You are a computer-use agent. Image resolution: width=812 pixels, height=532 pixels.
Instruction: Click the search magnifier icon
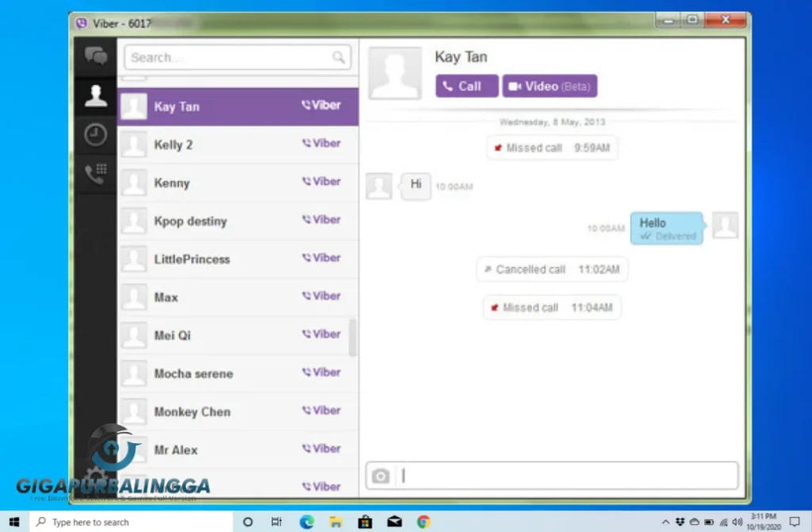pos(340,57)
